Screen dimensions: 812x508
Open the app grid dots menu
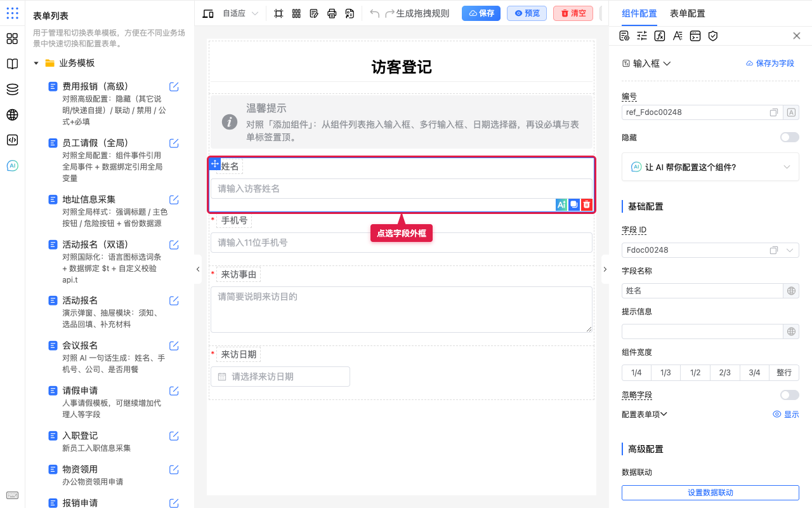(12, 13)
